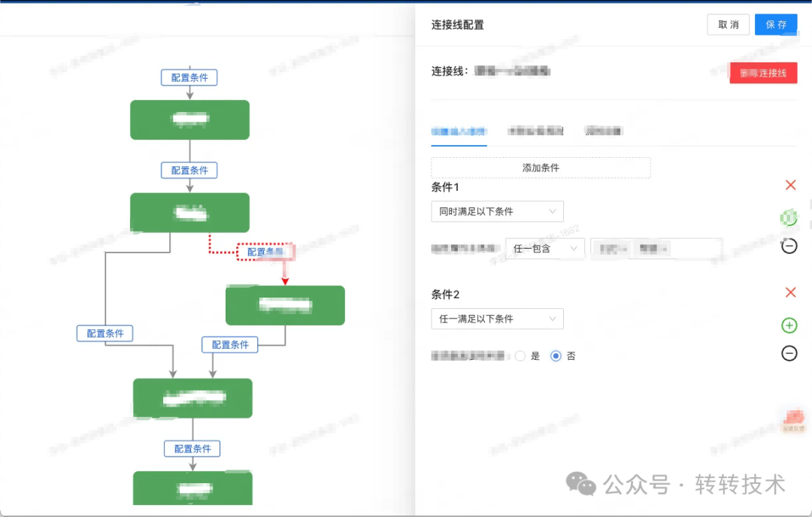This screenshot has height=517, width=812.
Task: Expand the 任一包含 operator dropdown
Action: [545, 249]
